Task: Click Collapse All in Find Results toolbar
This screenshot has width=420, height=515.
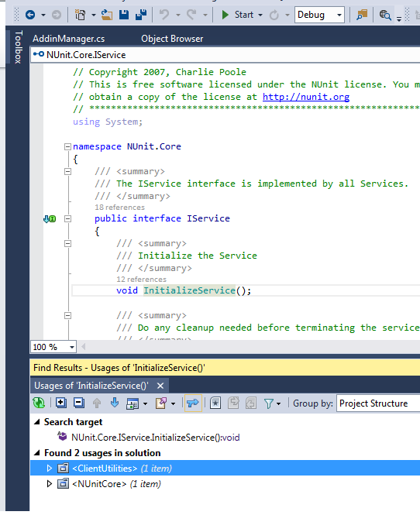Action: (x=79, y=403)
